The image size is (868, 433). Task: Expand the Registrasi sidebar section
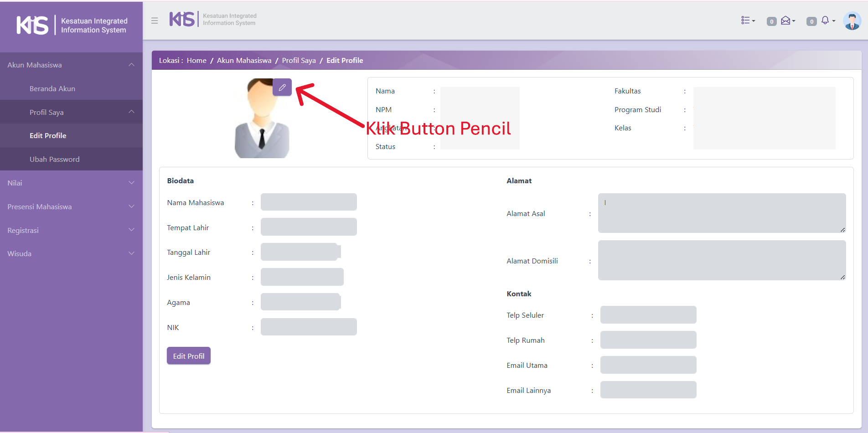[x=71, y=230]
